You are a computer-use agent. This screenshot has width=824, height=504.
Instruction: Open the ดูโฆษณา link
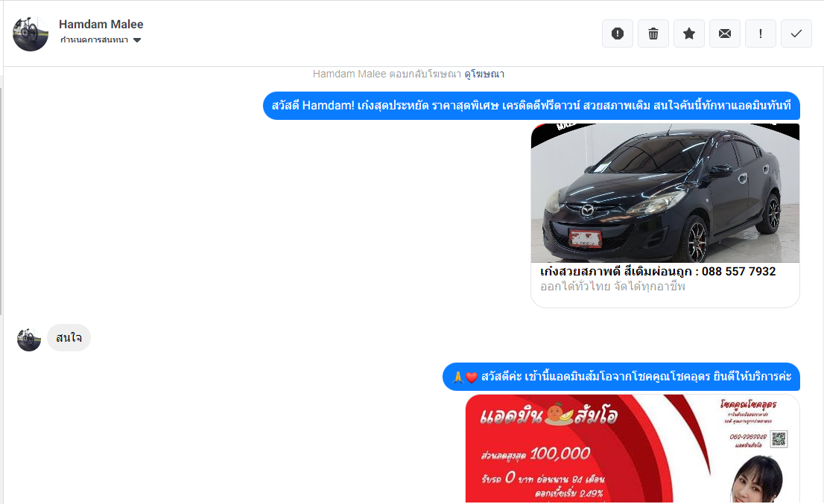click(484, 74)
